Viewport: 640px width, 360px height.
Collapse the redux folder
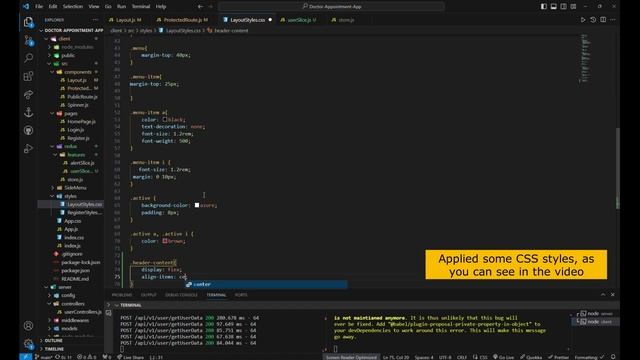(70, 146)
